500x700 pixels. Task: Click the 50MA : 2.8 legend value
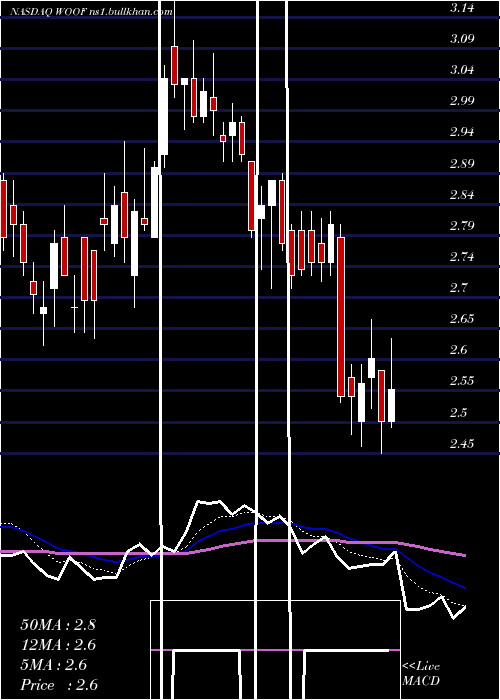click(x=58, y=625)
